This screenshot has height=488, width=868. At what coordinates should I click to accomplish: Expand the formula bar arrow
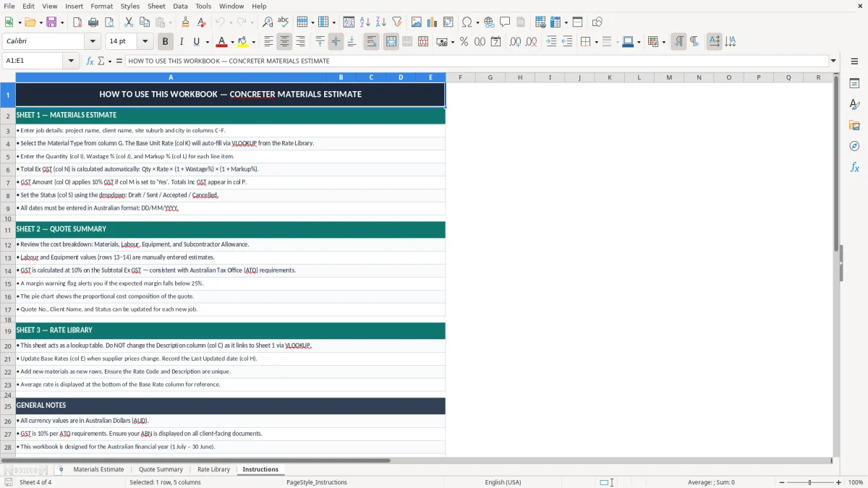pyautogui.click(x=833, y=61)
